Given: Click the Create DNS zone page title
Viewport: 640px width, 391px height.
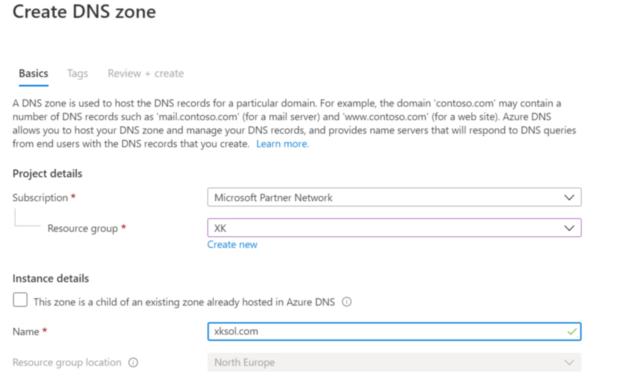Looking at the screenshot, I should point(84,11).
